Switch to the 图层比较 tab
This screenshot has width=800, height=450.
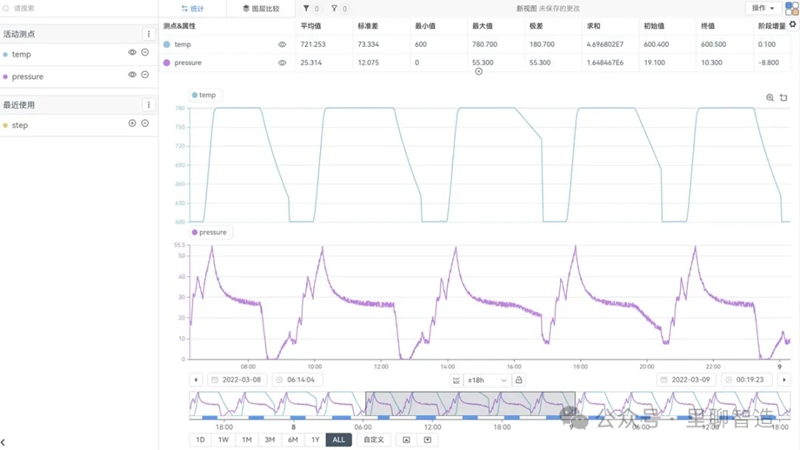(x=261, y=8)
